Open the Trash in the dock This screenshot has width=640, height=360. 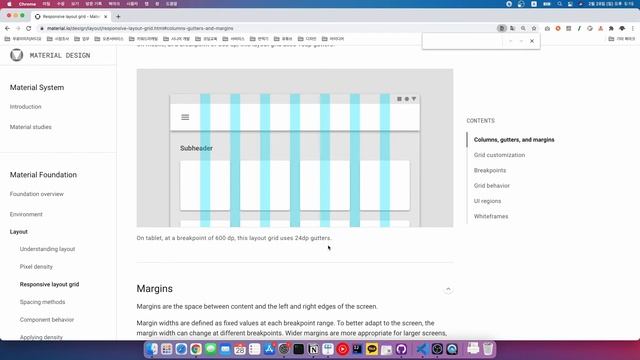pos(488,349)
